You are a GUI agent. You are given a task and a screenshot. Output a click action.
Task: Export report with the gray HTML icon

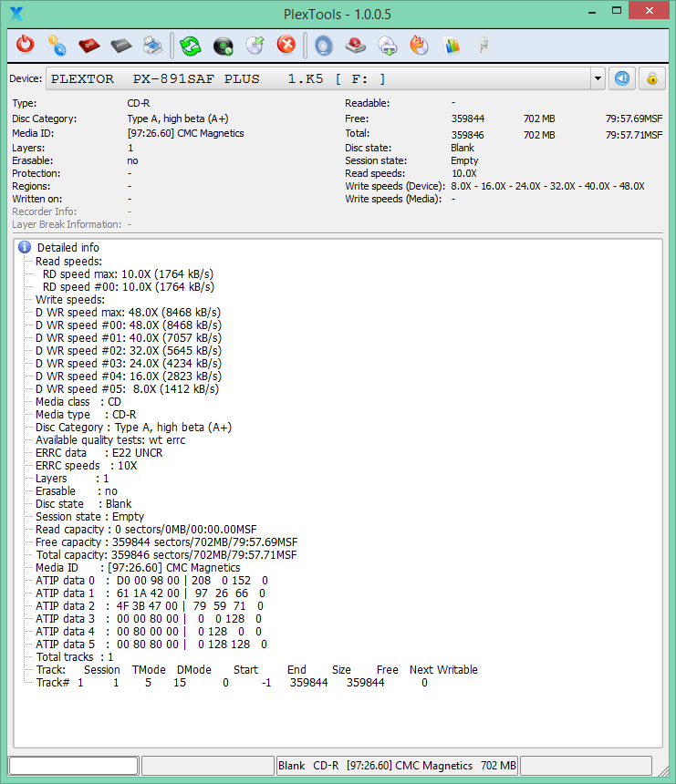point(121,46)
